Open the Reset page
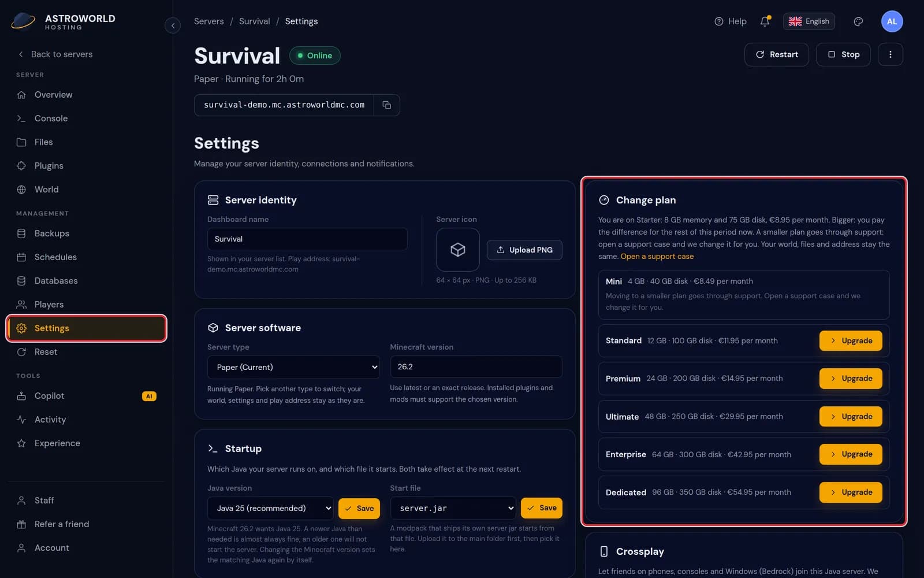 (x=87, y=352)
